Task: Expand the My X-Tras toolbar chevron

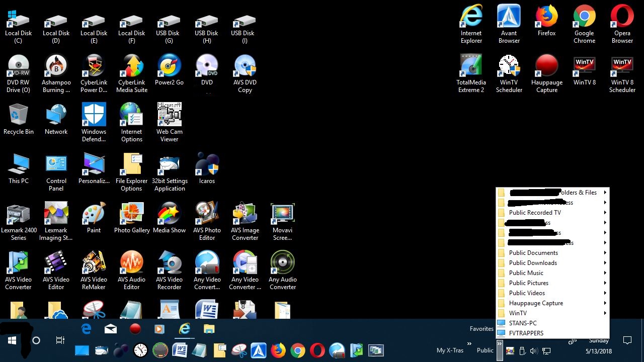Action: tap(469, 344)
